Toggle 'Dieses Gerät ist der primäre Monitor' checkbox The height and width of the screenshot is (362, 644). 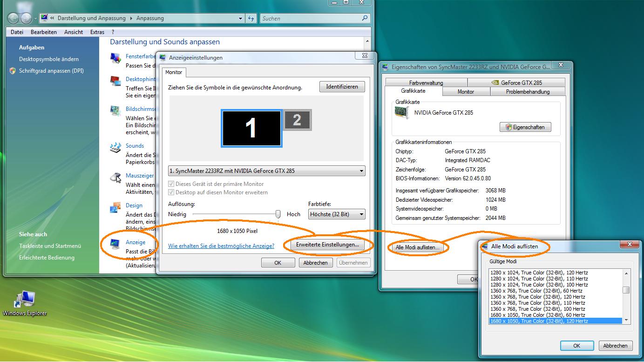[x=171, y=184]
